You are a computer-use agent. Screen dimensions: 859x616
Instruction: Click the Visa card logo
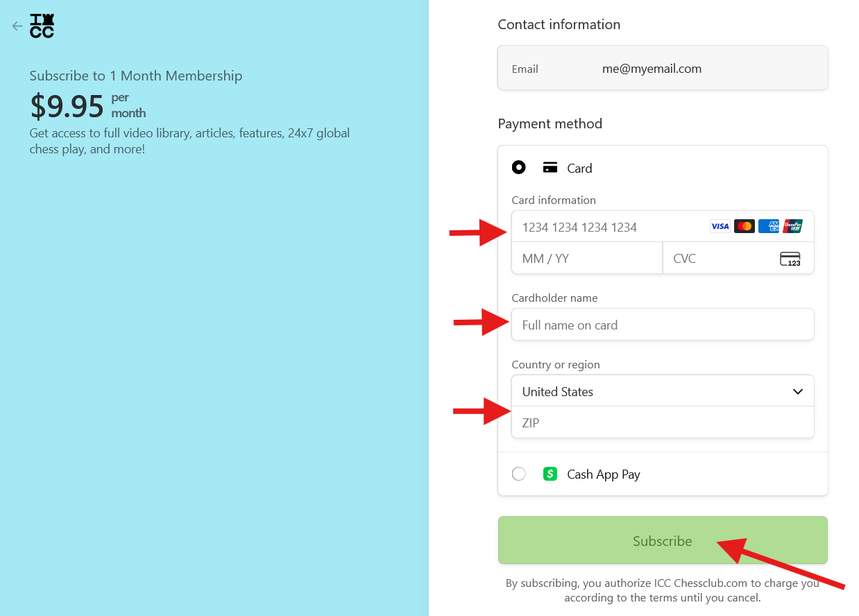(720, 226)
